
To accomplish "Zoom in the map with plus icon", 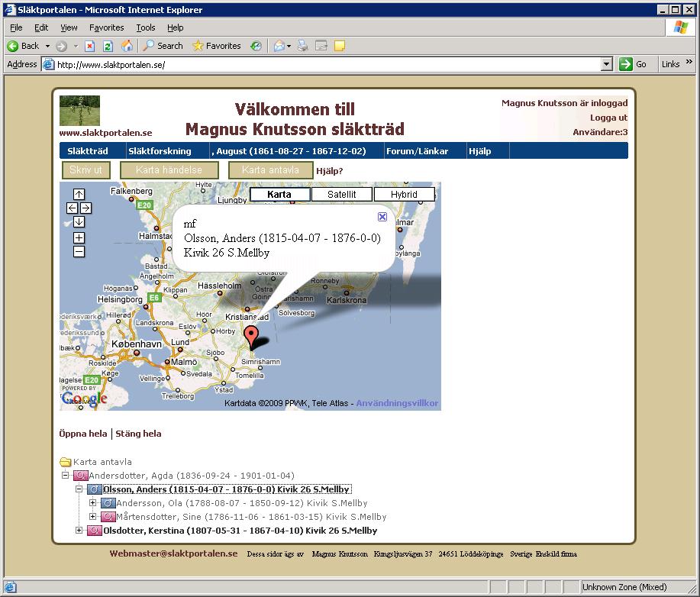I will click(x=79, y=238).
